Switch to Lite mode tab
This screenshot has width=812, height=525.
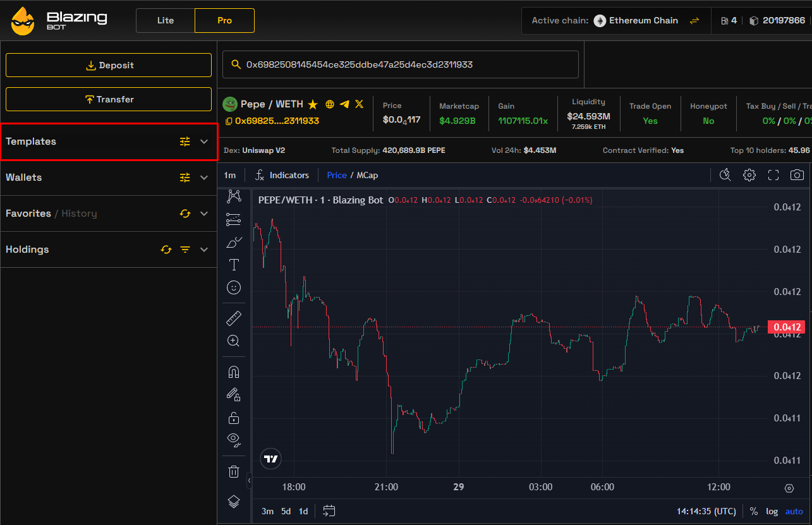click(x=166, y=20)
